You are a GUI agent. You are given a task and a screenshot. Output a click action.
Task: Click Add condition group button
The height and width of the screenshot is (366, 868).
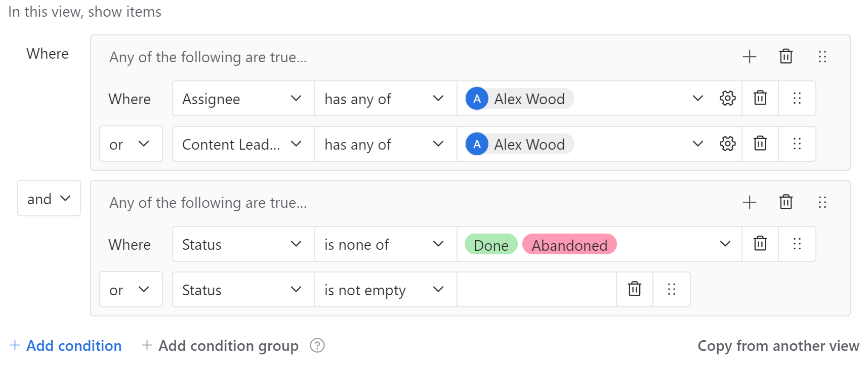220,346
